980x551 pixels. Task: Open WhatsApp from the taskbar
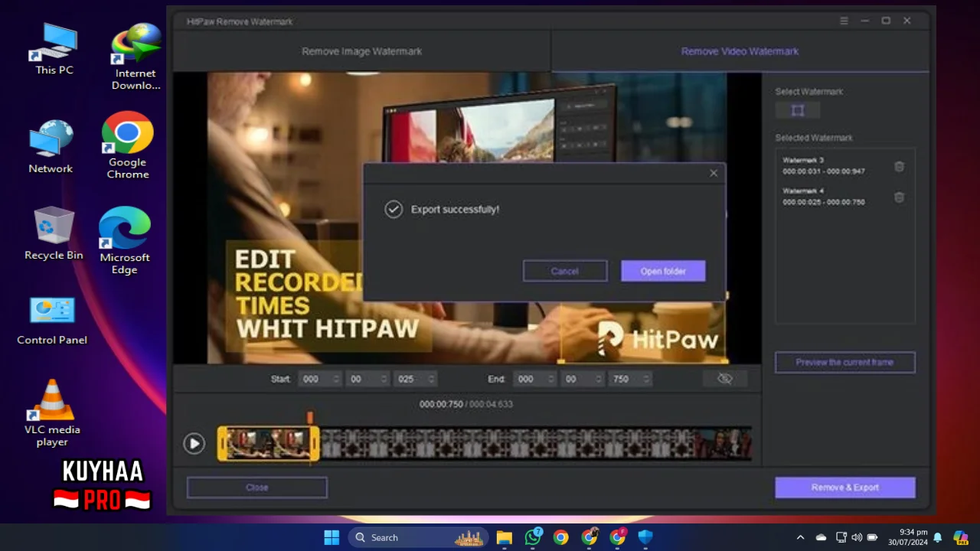[x=533, y=537]
